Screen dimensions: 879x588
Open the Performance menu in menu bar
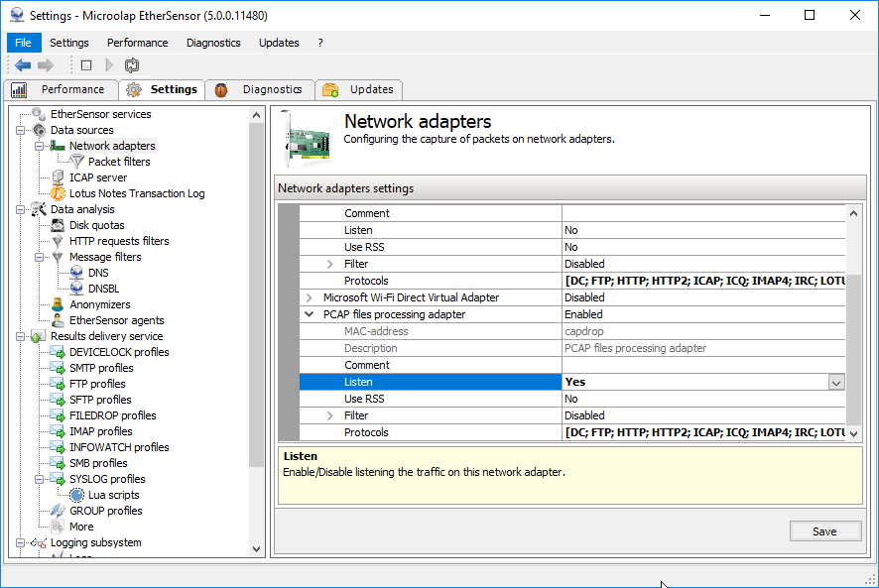click(137, 43)
